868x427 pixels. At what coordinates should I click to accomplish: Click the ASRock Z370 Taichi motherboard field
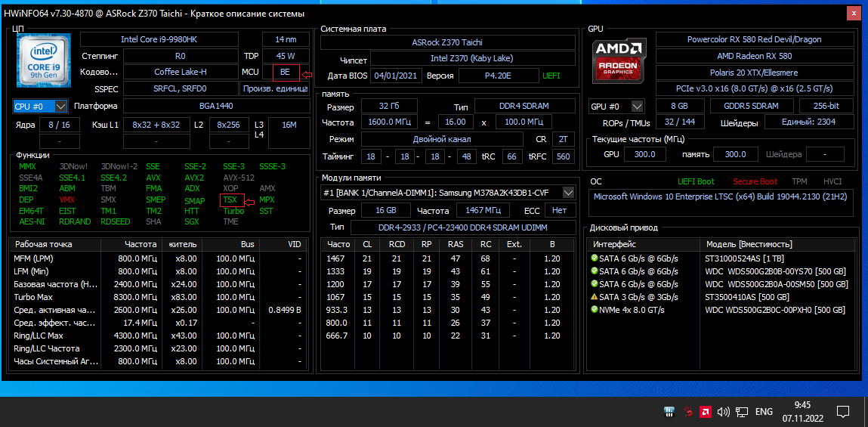point(449,42)
